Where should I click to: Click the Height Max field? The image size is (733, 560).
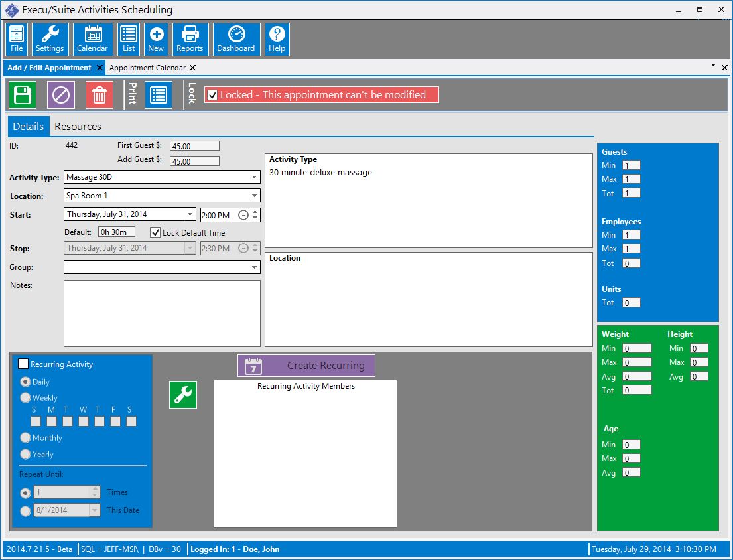[x=699, y=362]
